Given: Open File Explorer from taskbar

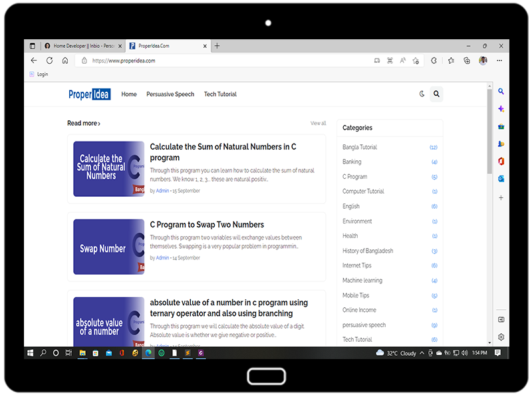Looking at the screenshot, I should coord(82,353).
